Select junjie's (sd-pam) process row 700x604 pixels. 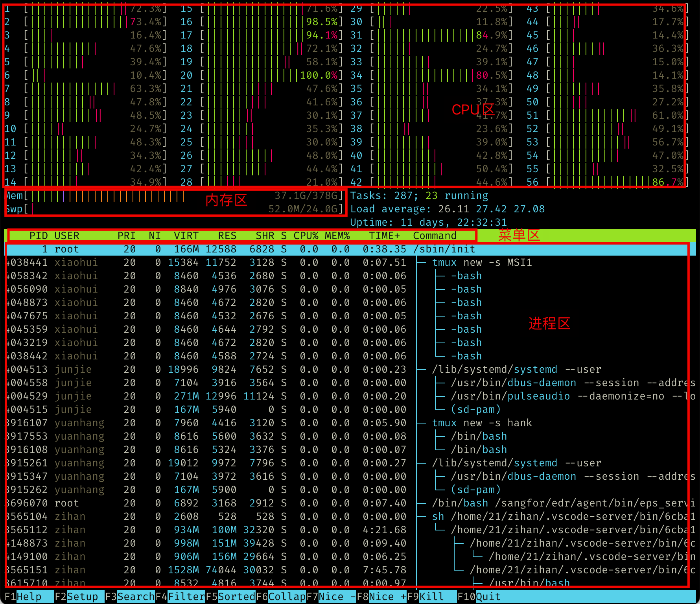350,409
